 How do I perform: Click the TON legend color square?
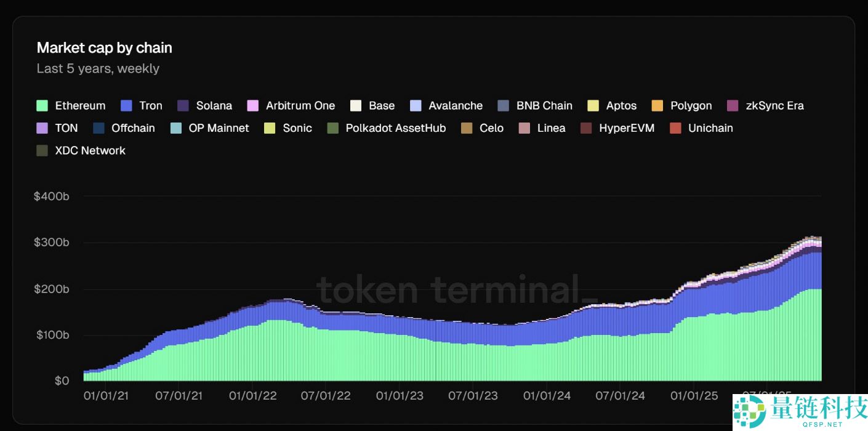(42, 128)
